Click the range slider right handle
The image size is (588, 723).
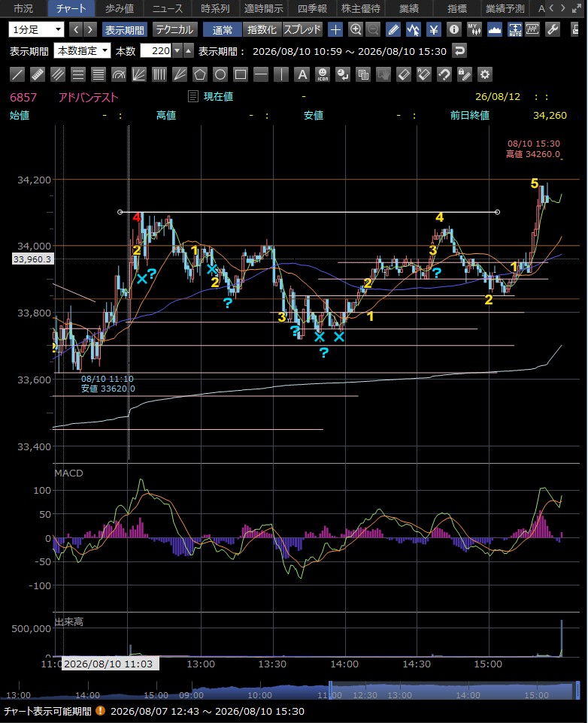[577, 690]
